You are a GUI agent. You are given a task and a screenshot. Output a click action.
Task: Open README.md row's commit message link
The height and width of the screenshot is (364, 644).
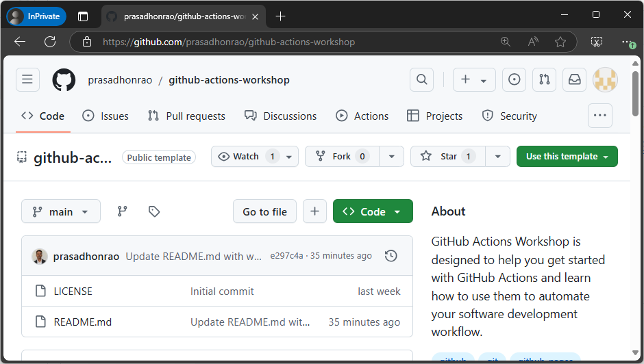point(250,322)
